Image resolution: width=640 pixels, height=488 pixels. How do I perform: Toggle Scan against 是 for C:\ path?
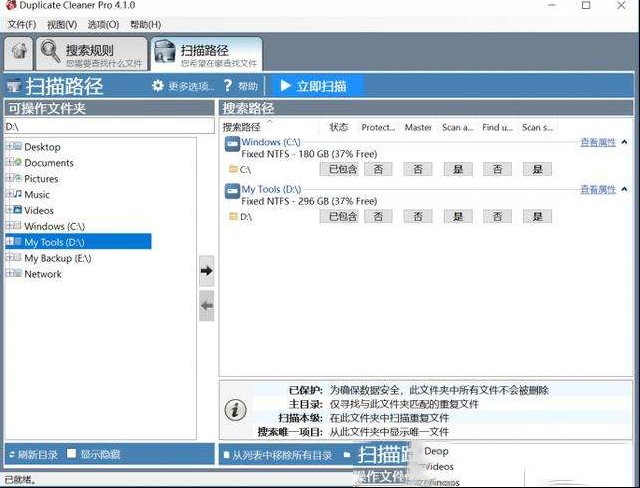point(458,169)
